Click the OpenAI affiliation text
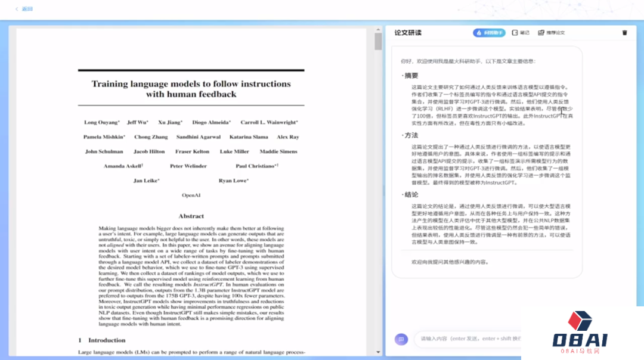Viewport: 644px width, 360px height. coord(191,195)
